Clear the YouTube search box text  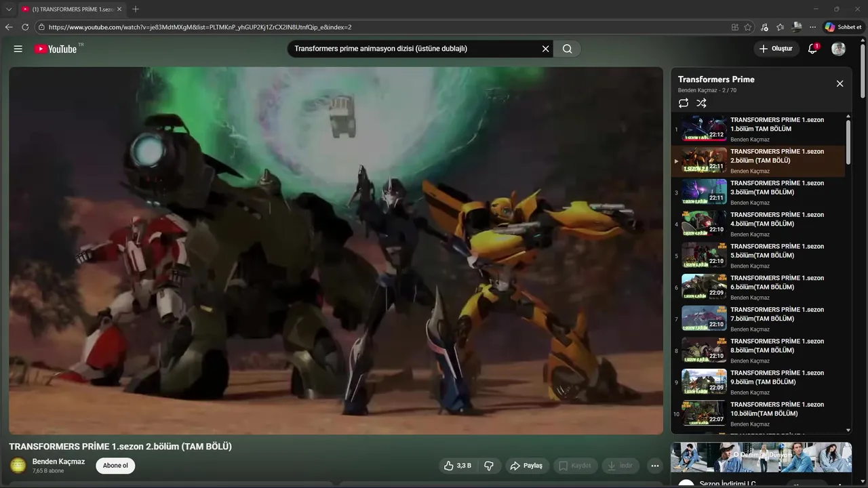coord(545,49)
